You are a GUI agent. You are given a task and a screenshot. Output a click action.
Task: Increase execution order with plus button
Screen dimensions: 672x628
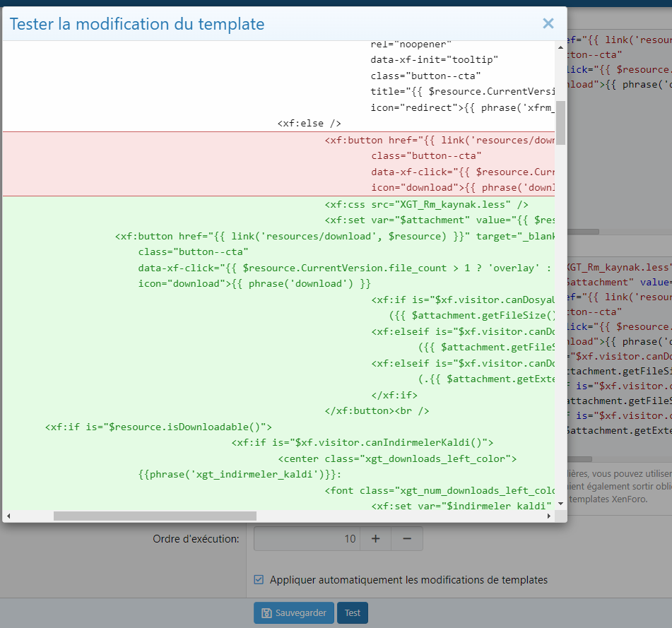pyautogui.click(x=375, y=538)
